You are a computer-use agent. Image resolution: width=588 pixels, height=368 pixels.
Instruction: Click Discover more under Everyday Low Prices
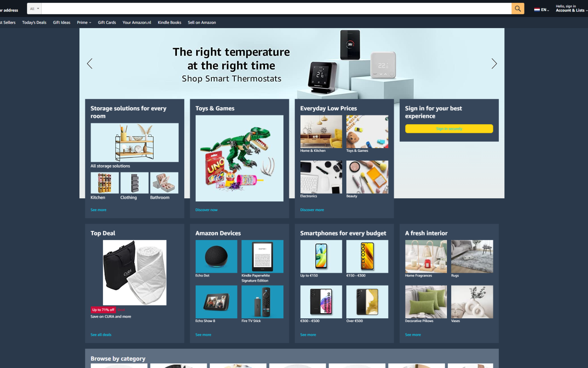(x=312, y=210)
